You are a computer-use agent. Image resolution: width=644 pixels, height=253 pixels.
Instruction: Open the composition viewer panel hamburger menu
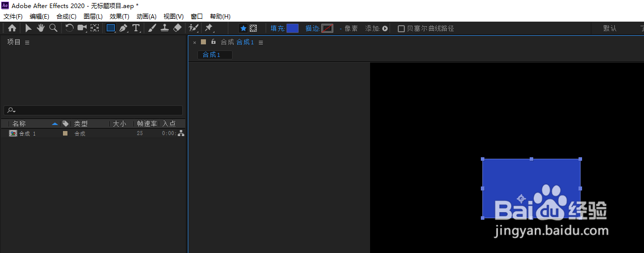[261, 42]
